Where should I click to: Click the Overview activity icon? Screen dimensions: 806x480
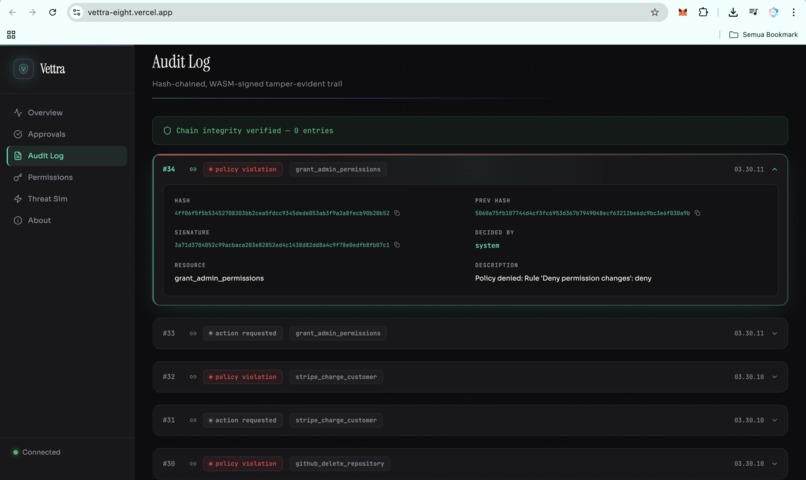click(18, 113)
